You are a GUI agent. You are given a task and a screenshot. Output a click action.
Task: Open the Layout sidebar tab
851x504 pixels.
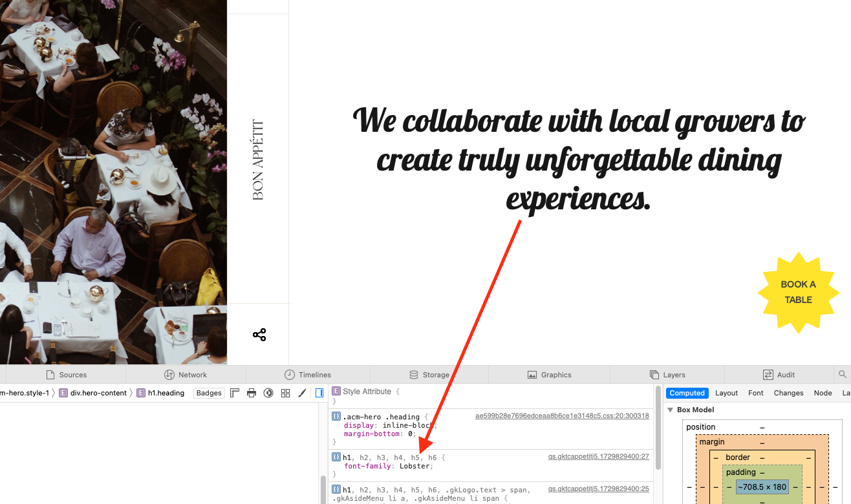tap(726, 393)
